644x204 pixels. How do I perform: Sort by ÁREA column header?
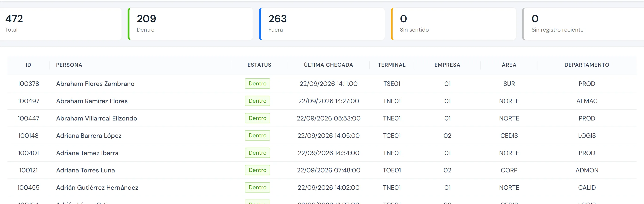click(509, 65)
